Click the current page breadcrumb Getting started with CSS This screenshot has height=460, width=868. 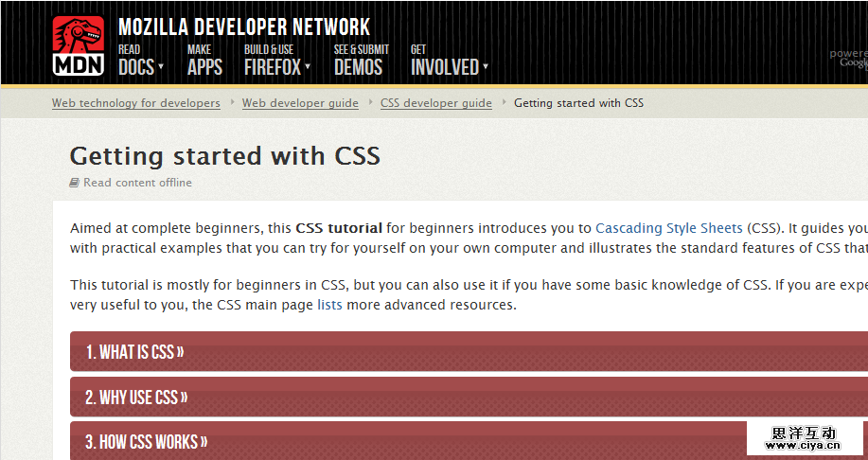tap(578, 103)
